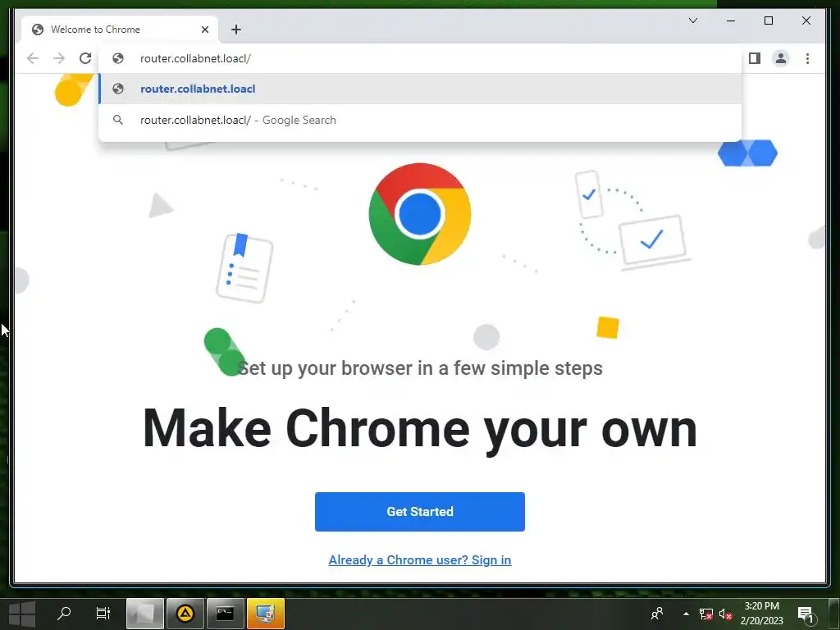Open the Windows Start menu
This screenshot has height=630, width=840.
[22, 614]
